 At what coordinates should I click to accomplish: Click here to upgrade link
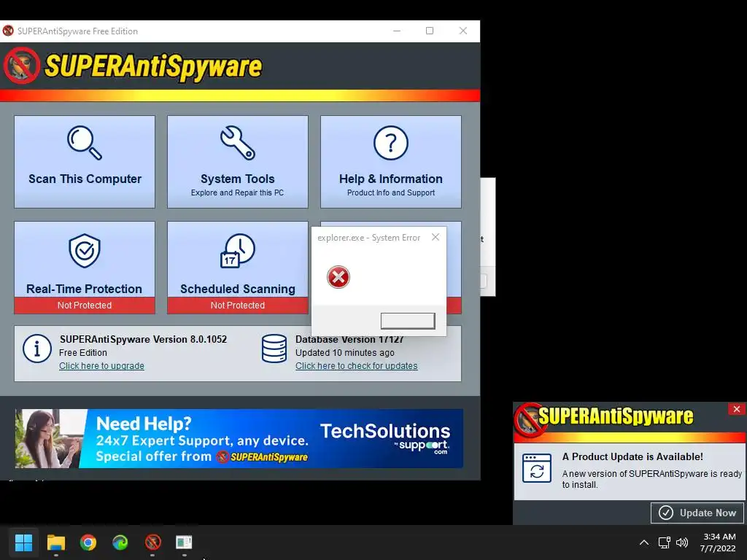point(101,366)
